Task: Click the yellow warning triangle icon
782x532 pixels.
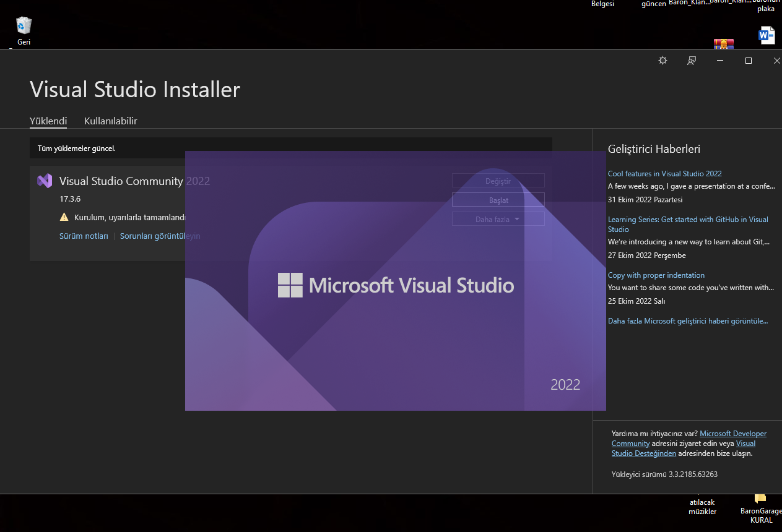Action: tap(64, 217)
